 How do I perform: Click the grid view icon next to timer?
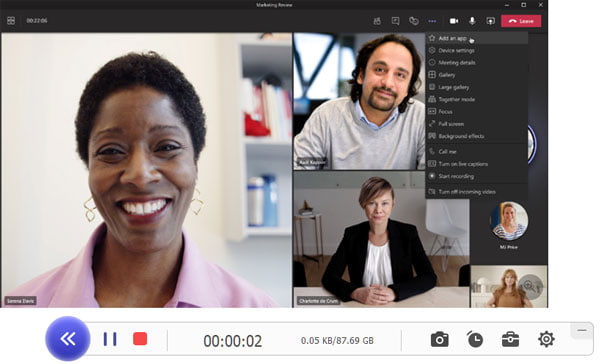click(11, 21)
